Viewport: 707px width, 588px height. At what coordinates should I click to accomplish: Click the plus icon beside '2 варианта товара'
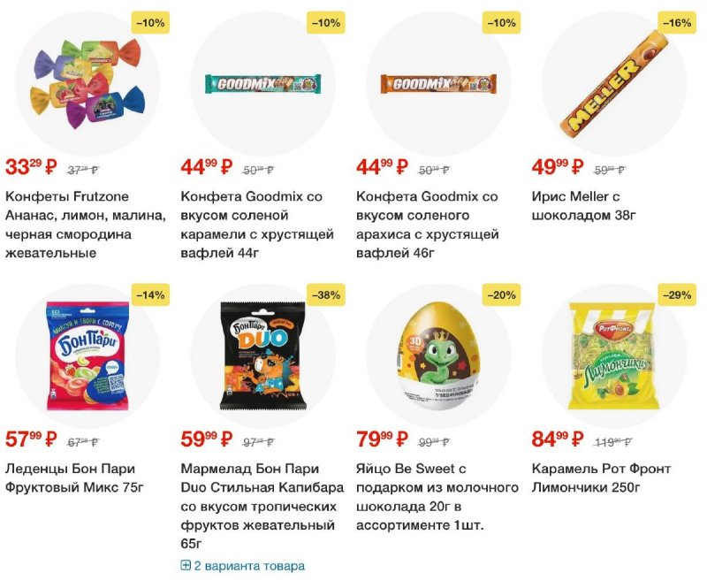tap(186, 565)
